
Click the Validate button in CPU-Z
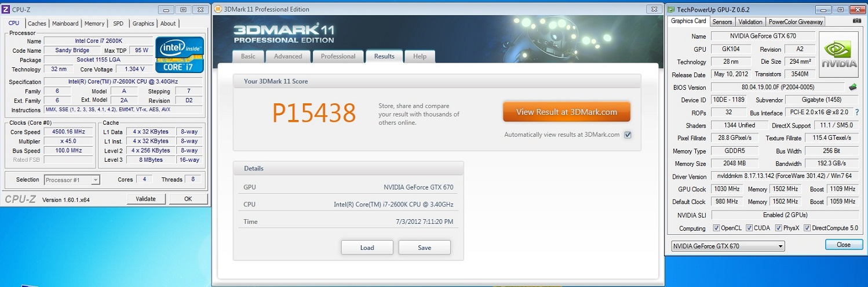pos(145,199)
